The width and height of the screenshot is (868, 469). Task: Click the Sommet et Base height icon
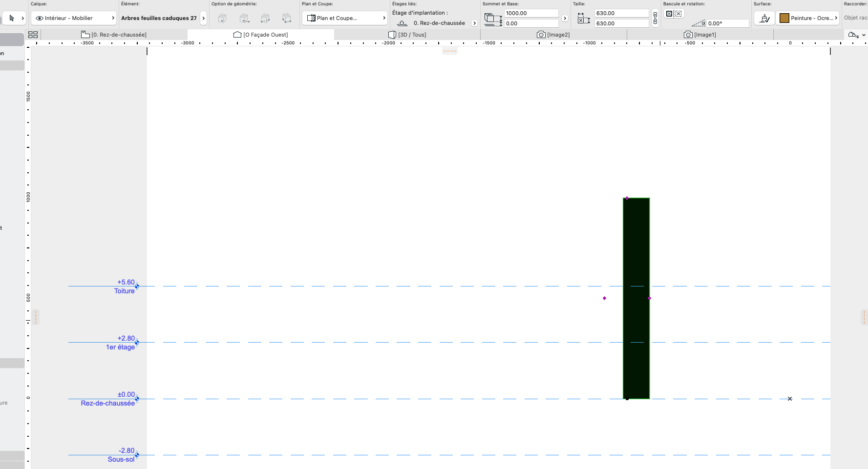[x=493, y=19]
